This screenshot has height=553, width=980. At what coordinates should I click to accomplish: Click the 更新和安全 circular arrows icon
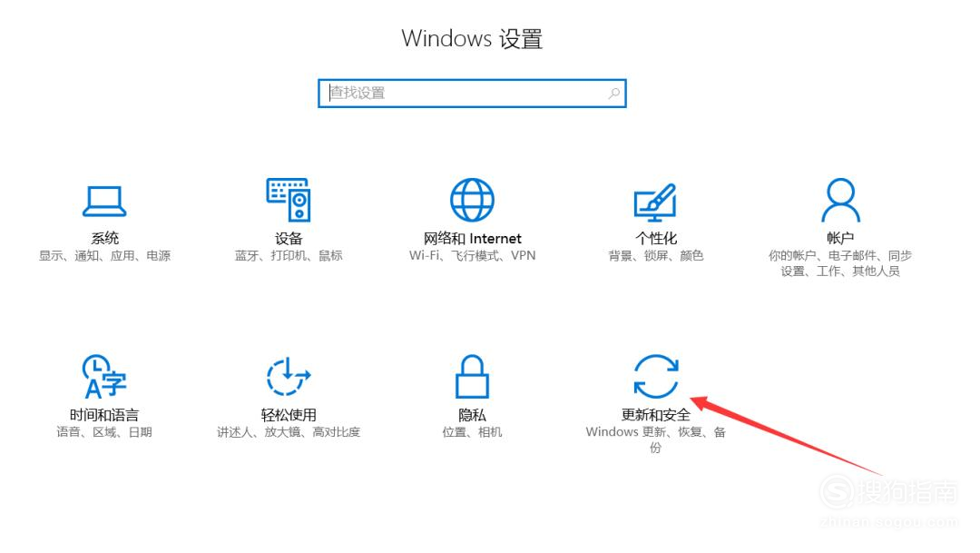click(x=656, y=377)
